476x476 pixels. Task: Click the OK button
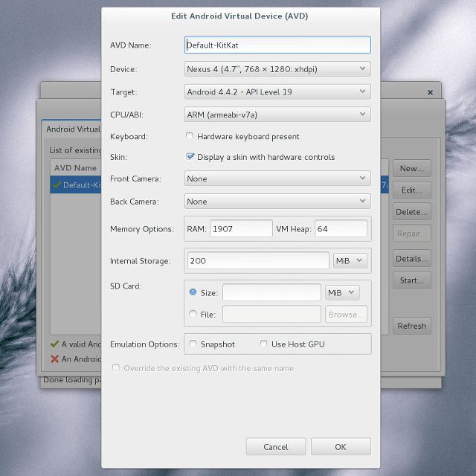[x=341, y=446]
